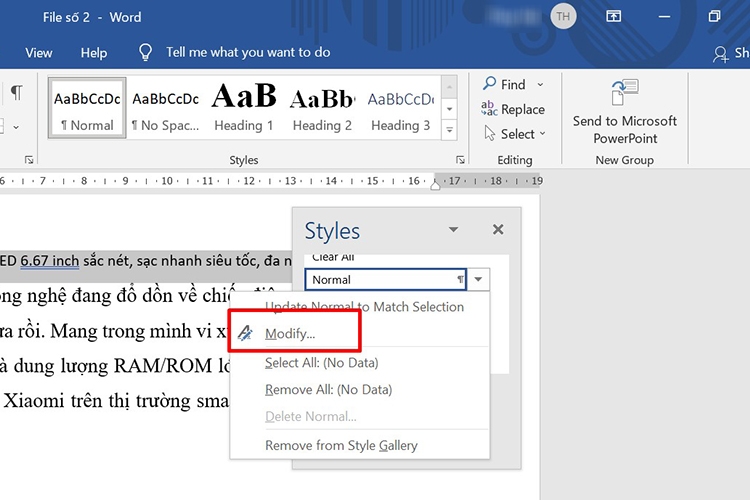Open the Ribbon Display Options icon

613,17
